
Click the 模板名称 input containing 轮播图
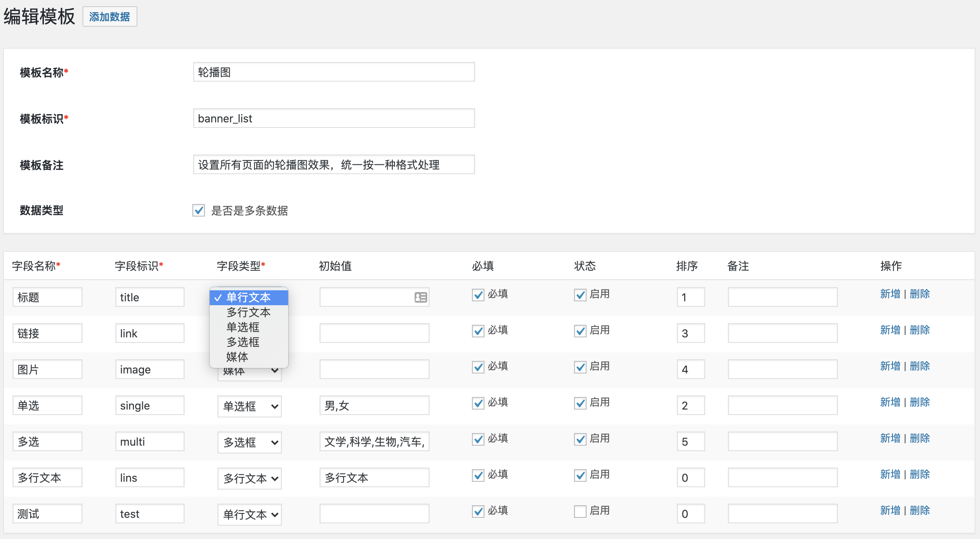point(334,72)
